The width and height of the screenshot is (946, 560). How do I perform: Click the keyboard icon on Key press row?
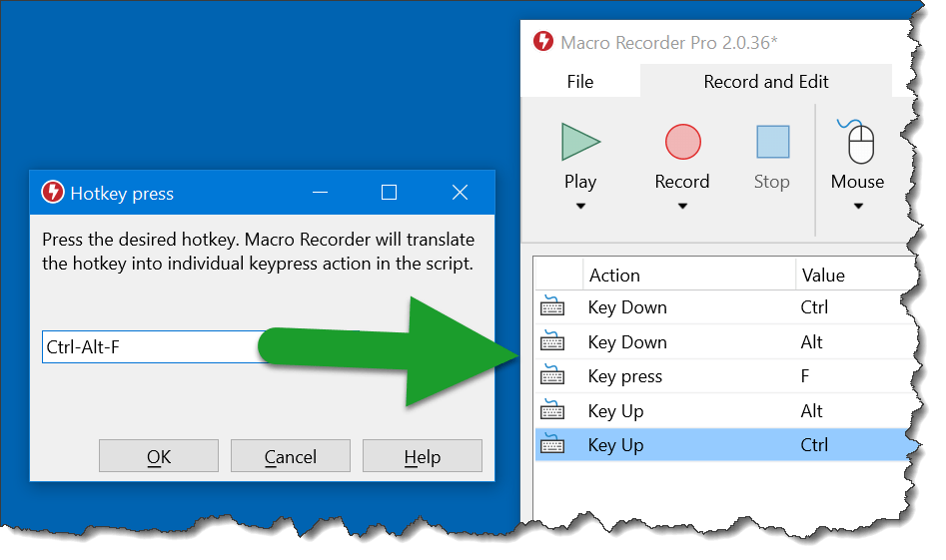[x=552, y=375]
